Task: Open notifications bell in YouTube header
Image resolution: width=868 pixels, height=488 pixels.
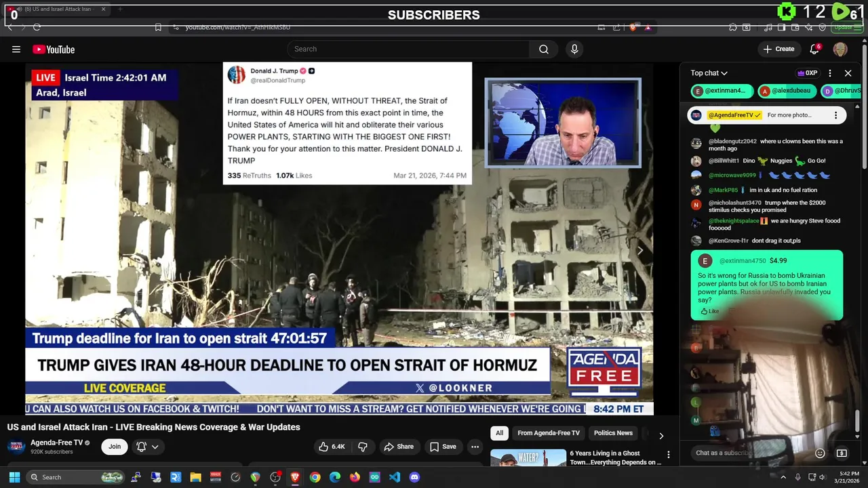Action: pos(814,49)
